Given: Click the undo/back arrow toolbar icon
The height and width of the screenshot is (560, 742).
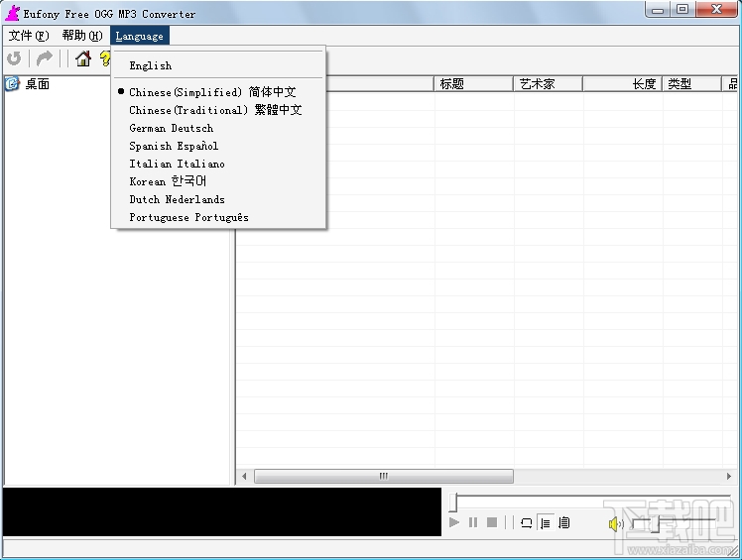Looking at the screenshot, I should pyautogui.click(x=14, y=58).
